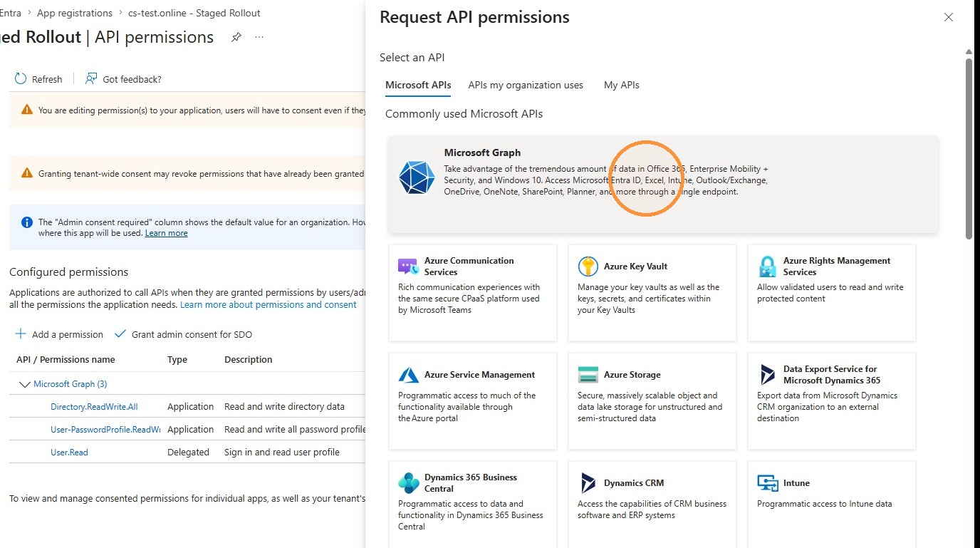
Task: Click the Commonly used Microsoft APIs heading
Action: click(x=464, y=114)
